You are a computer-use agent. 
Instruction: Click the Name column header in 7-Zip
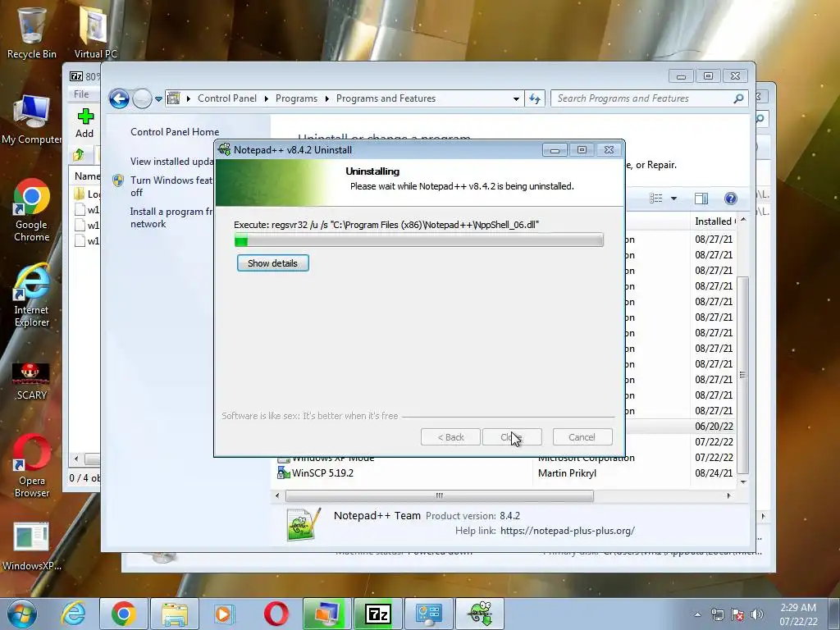(x=86, y=176)
